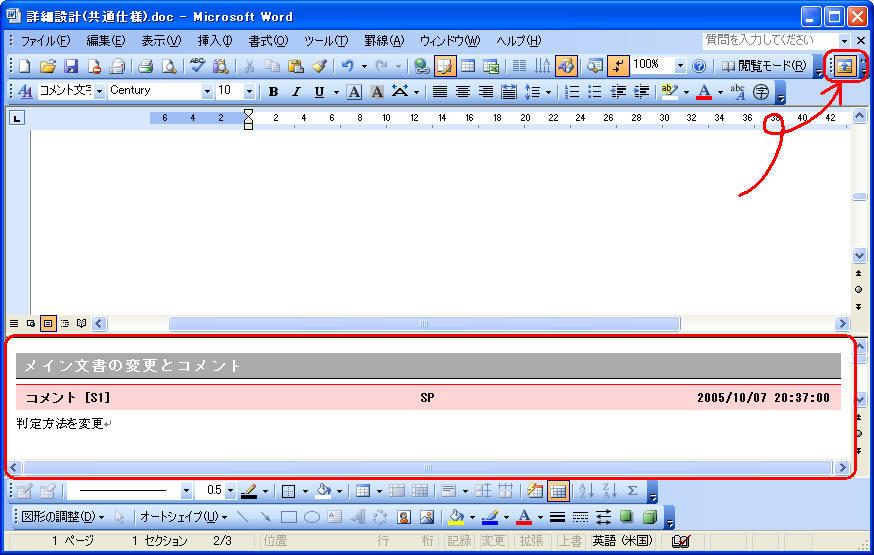The height and width of the screenshot is (555, 874).
Task: Toggle Italic formatting
Action: pos(297,92)
